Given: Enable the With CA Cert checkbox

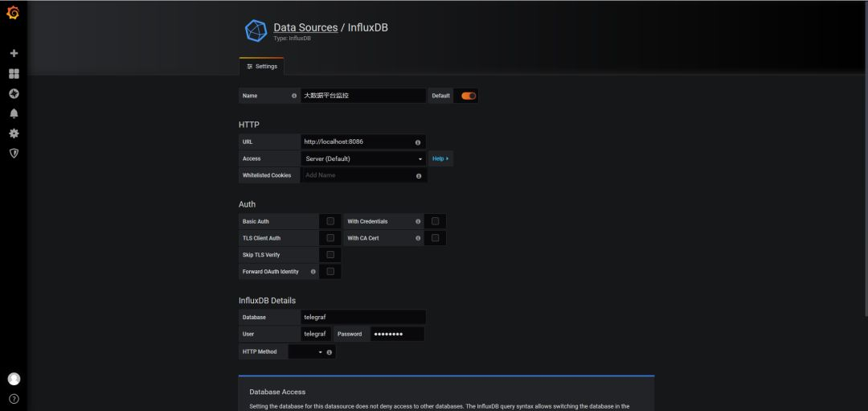Looking at the screenshot, I should coord(435,237).
